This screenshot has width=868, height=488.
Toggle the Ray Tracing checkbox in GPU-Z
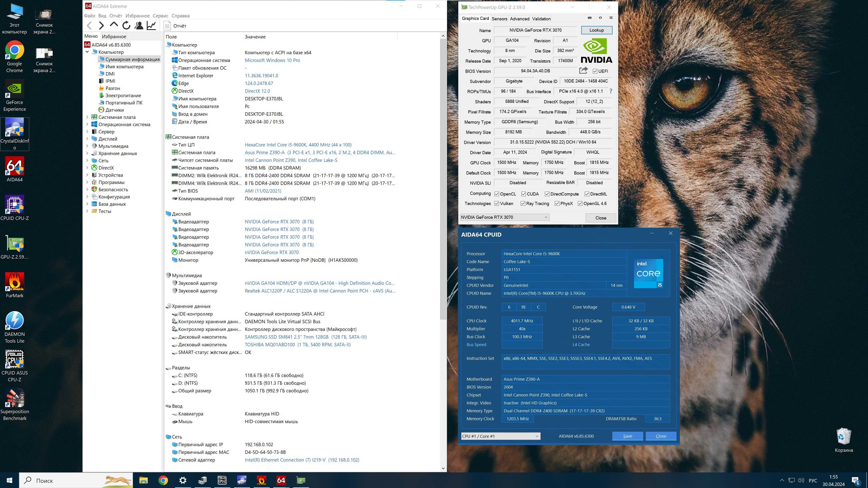pos(523,203)
